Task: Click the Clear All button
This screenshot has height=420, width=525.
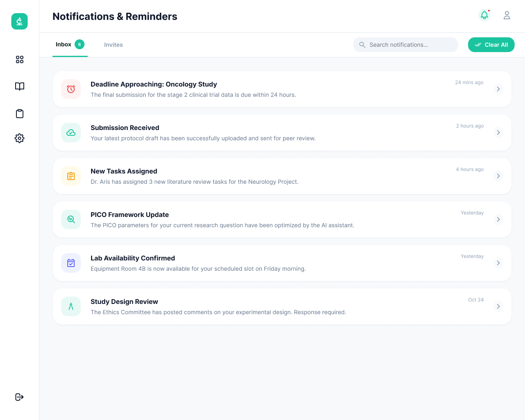Action: click(x=491, y=45)
